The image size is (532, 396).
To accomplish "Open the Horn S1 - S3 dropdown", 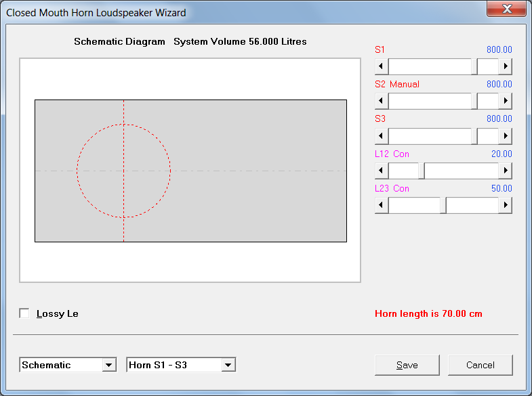I will tap(228, 365).
